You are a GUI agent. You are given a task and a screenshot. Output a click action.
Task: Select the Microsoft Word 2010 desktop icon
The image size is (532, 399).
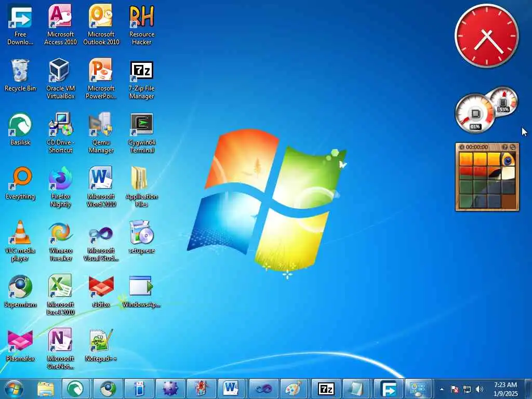point(101,187)
